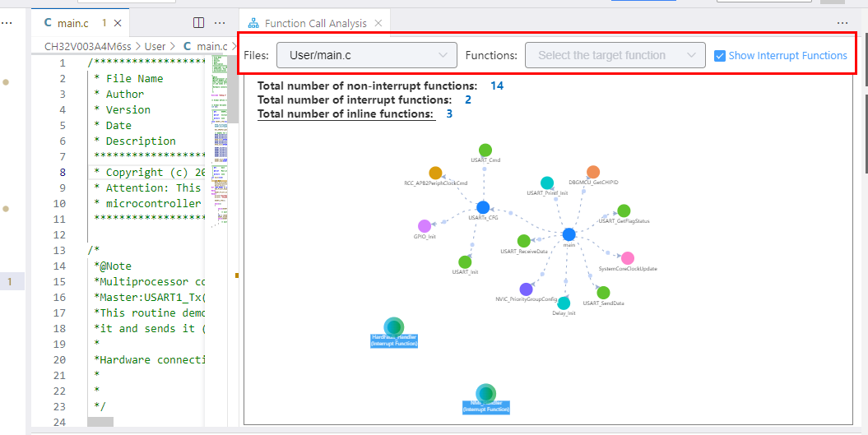Select the USART_Printf_Init node
This screenshot has width=868, height=435.
tap(547, 183)
